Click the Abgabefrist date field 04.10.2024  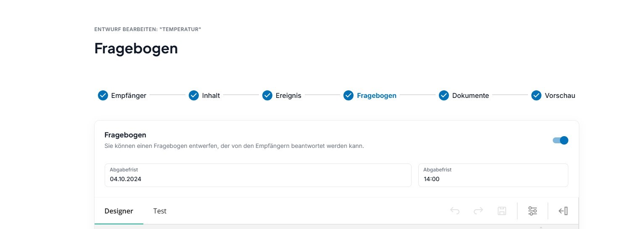point(258,175)
